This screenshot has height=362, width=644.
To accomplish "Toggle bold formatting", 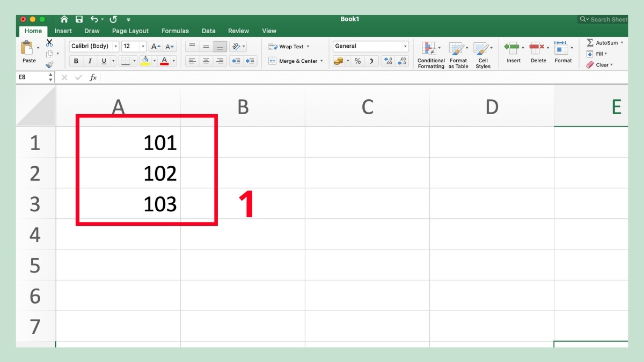I will pos(76,61).
